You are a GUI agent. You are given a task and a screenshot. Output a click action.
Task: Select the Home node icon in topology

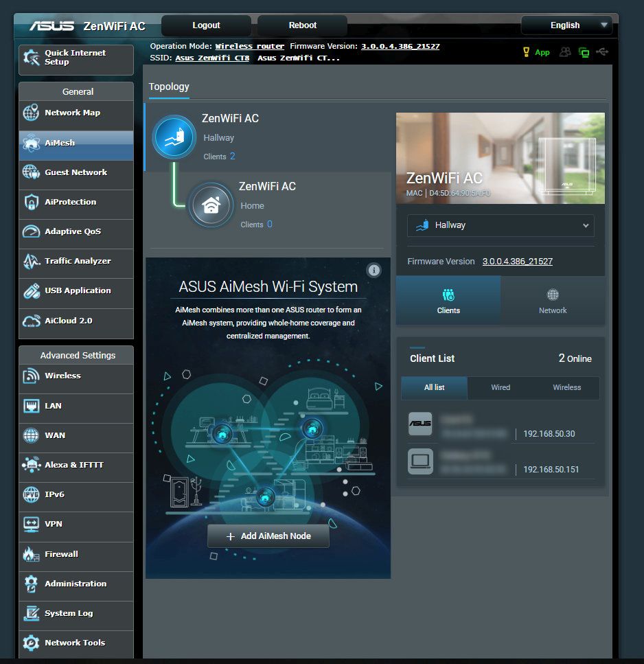(x=210, y=205)
